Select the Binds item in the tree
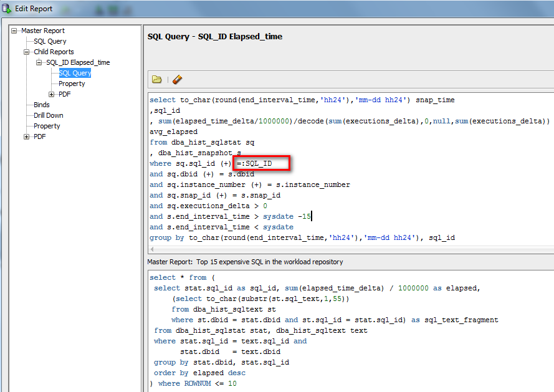Viewport: 554px width, 392px height. click(x=41, y=104)
